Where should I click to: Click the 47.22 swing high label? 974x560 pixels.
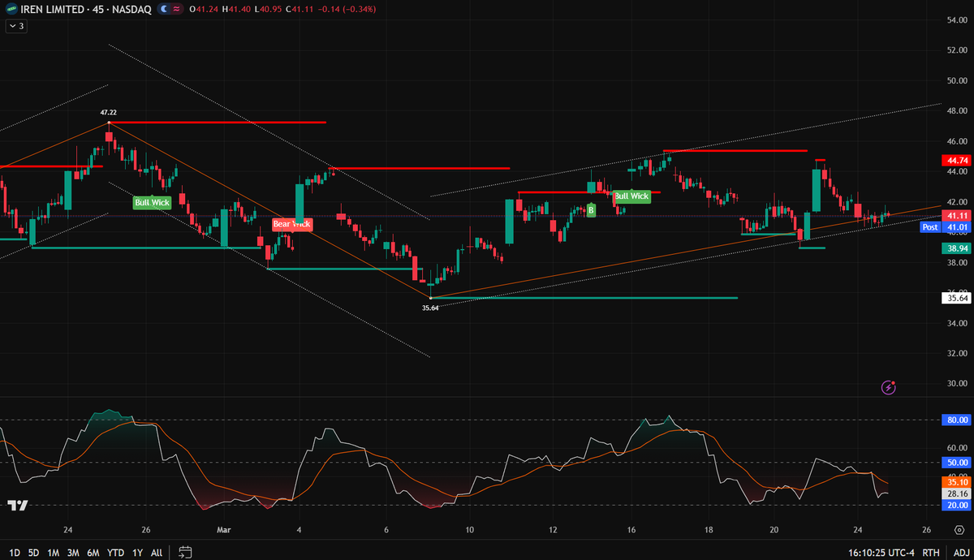point(109,113)
